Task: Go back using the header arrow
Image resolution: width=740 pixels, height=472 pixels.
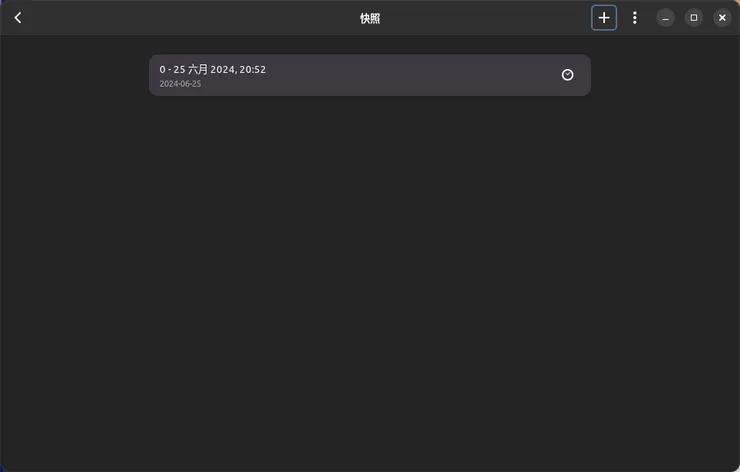Action: click(x=18, y=18)
